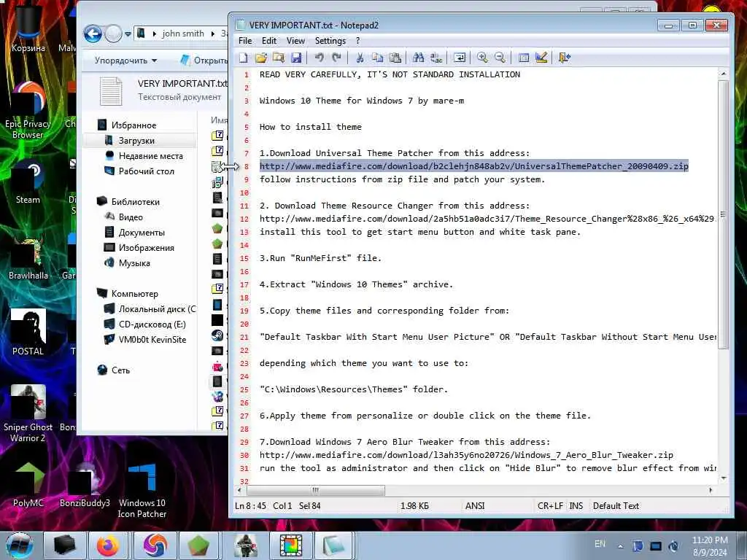Click the vertical scrollbar down arrow in Notepad2
Image resolution: width=747 pixels, height=560 pixels.
723,478
